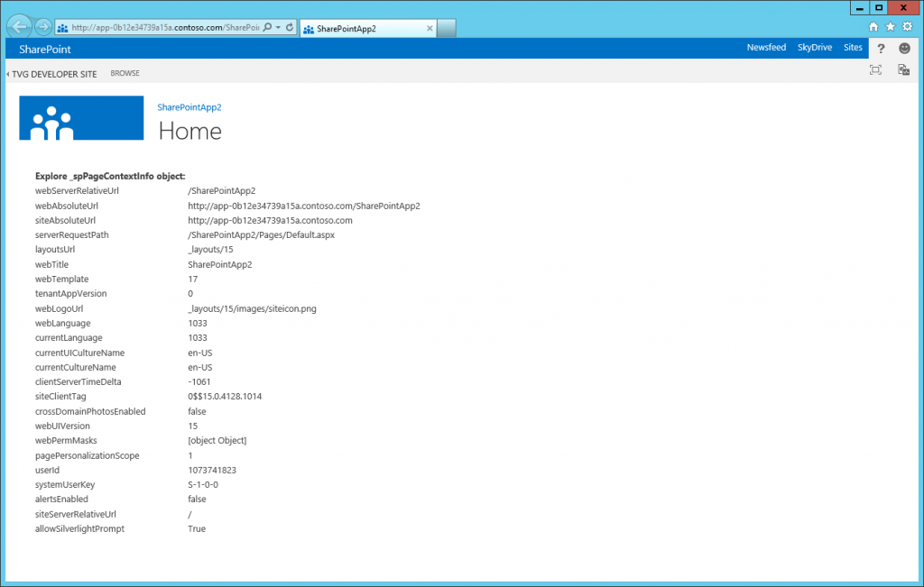Click the 'Explore _spPageContextInfo object:' heading
Viewport: 924px width, 587px height.
click(110, 176)
